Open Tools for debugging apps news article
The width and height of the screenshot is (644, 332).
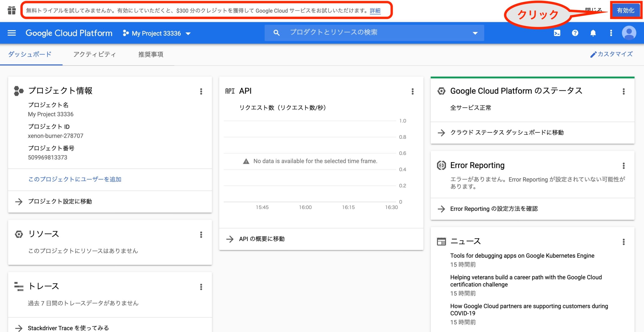pyautogui.click(x=522, y=256)
